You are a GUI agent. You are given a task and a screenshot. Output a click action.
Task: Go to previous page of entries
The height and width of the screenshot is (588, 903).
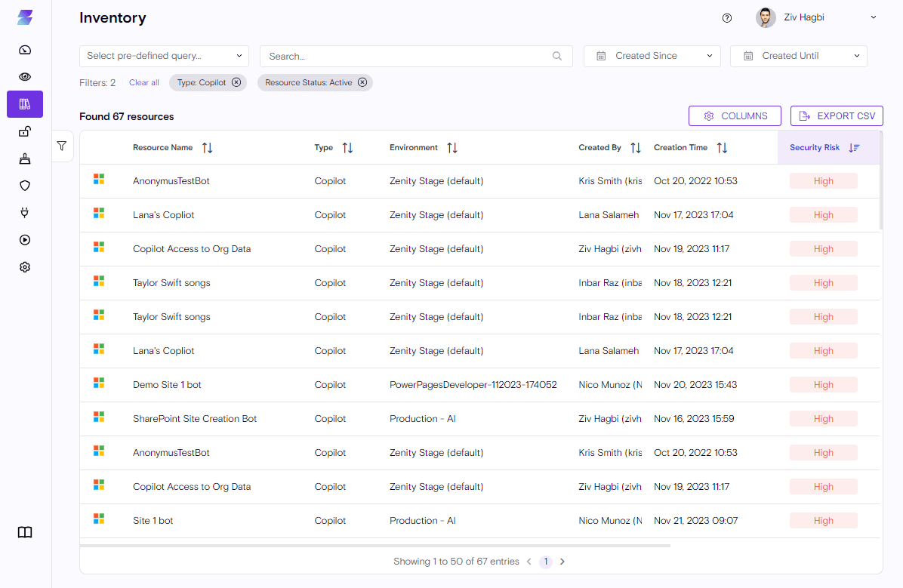[529, 562]
